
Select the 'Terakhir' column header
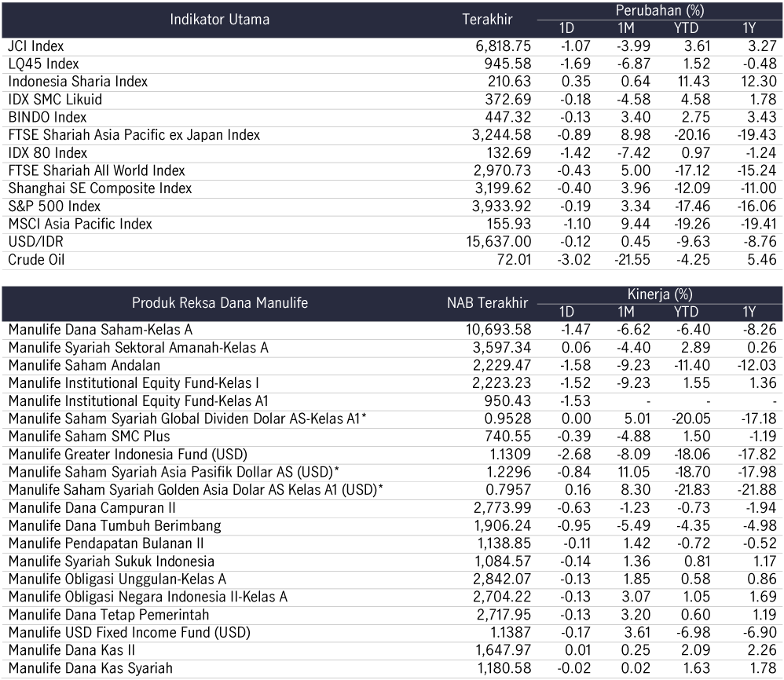(x=488, y=20)
